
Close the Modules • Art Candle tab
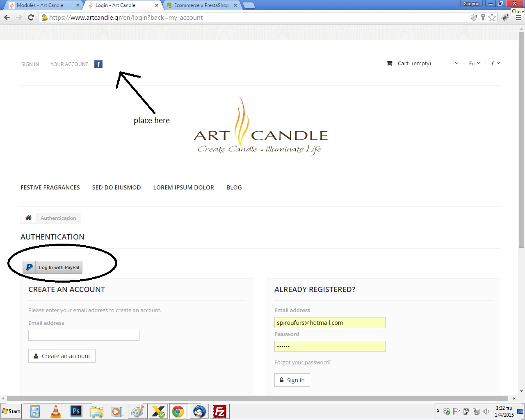click(78, 5)
